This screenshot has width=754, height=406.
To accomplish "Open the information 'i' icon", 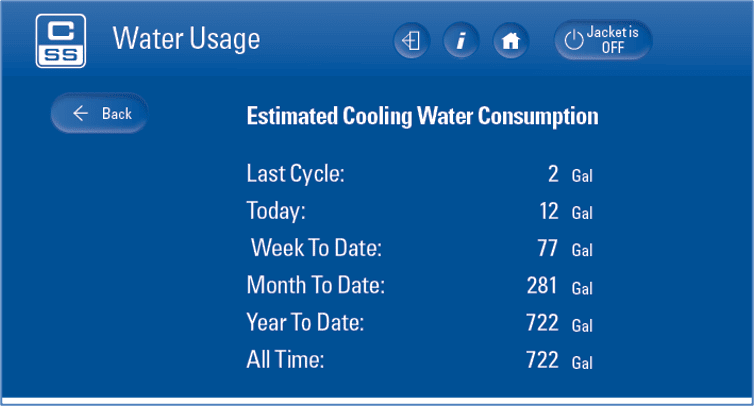I will pos(461,40).
